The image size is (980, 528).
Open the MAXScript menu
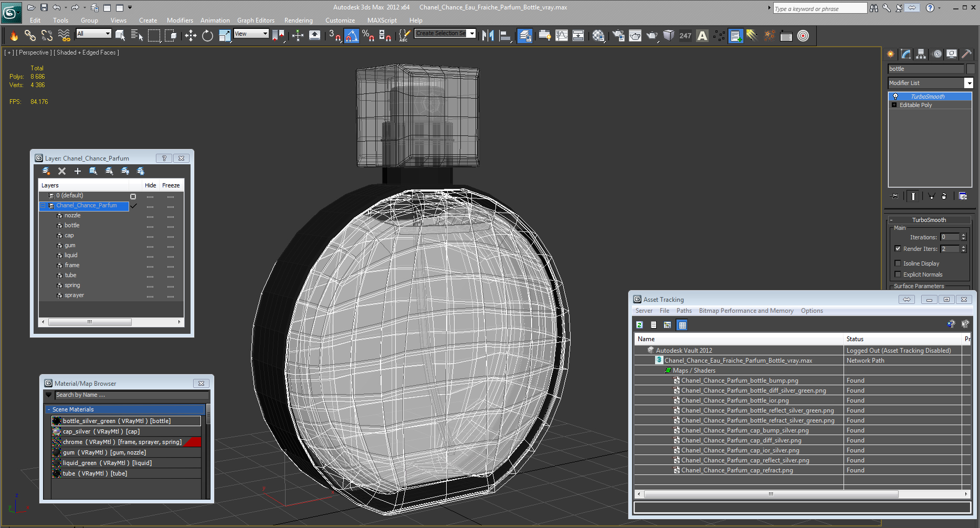click(382, 20)
